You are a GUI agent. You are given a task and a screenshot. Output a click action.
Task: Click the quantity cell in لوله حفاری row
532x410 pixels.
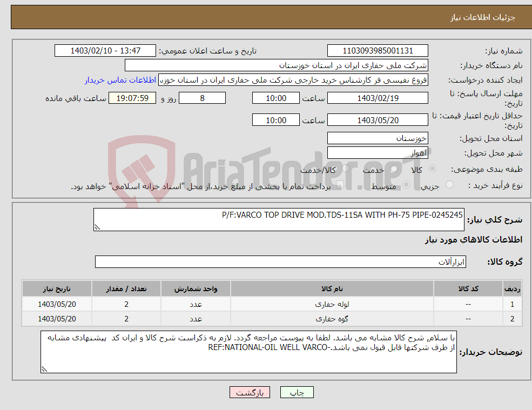pos(126,304)
